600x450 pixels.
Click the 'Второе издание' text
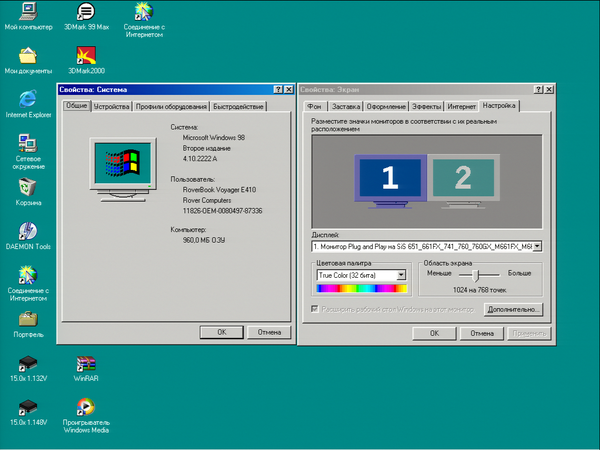coord(206,148)
